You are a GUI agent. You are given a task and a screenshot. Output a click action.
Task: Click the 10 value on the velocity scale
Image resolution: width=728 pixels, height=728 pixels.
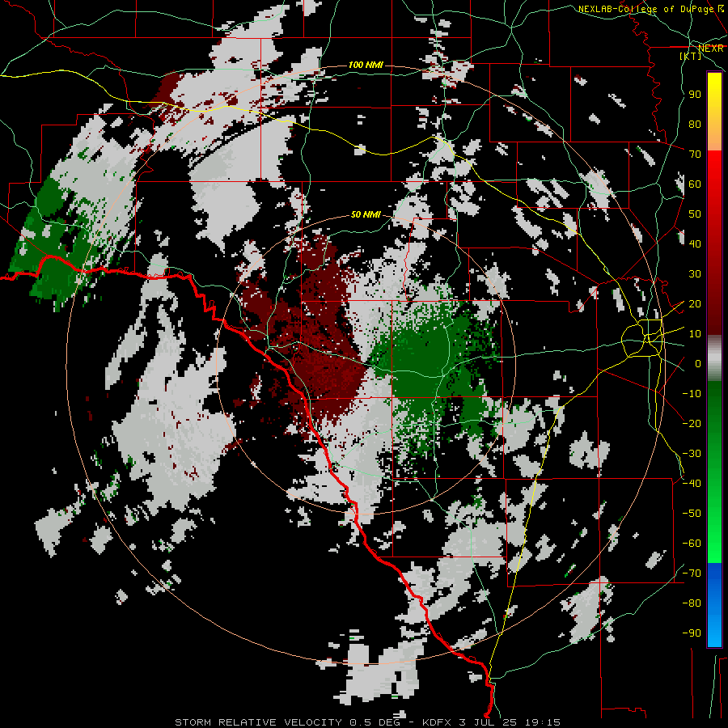tap(695, 334)
